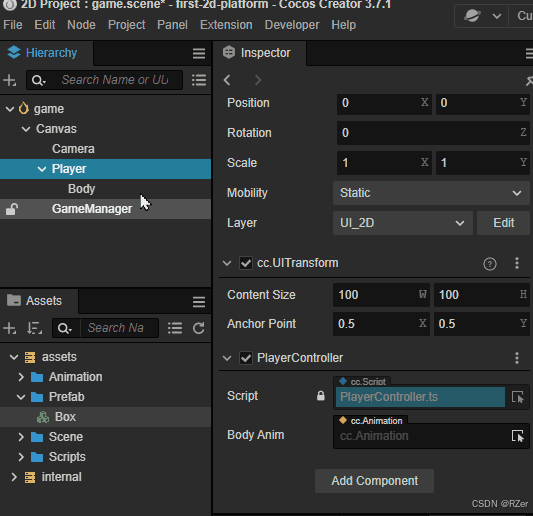Open the Extension menu
Viewport: 533px width, 516px height.
(x=226, y=25)
